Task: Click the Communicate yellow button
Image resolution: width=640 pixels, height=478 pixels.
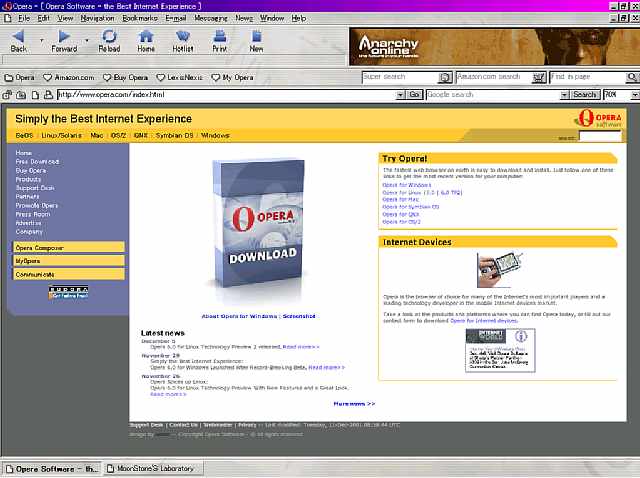Action: tap(69, 274)
